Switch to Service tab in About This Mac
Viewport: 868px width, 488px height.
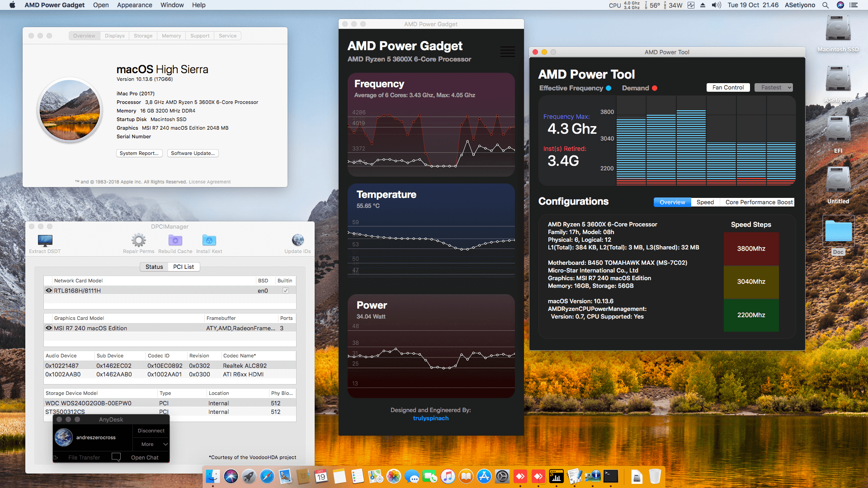tap(227, 36)
